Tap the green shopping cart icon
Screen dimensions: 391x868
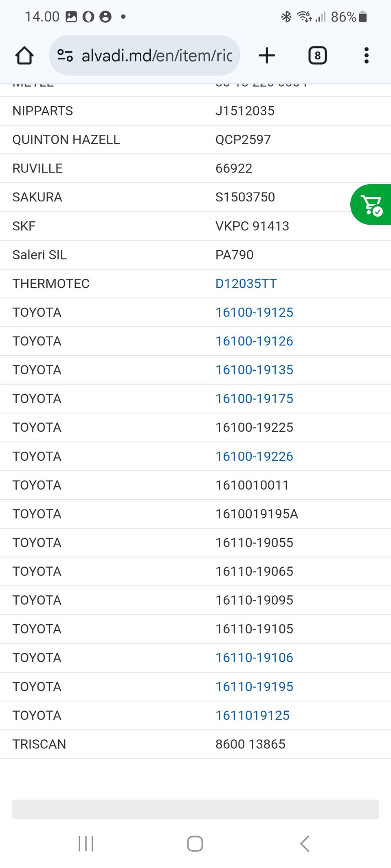pyautogui.click(x=371, y=205)
